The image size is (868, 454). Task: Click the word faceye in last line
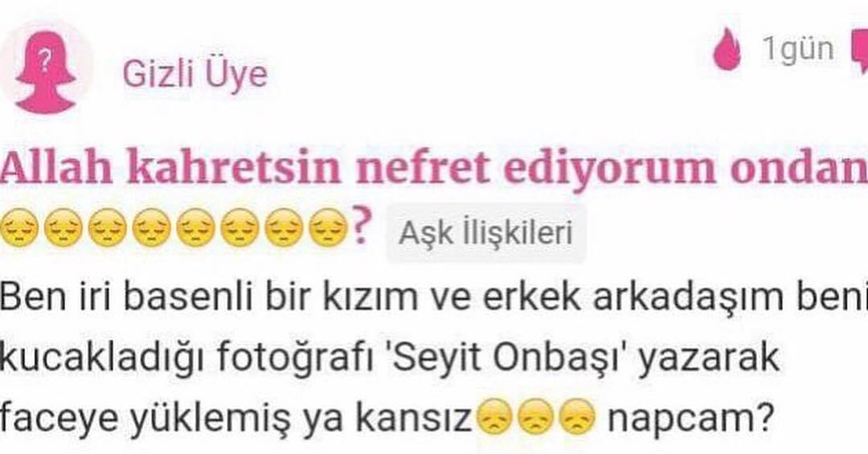[59, 419]
